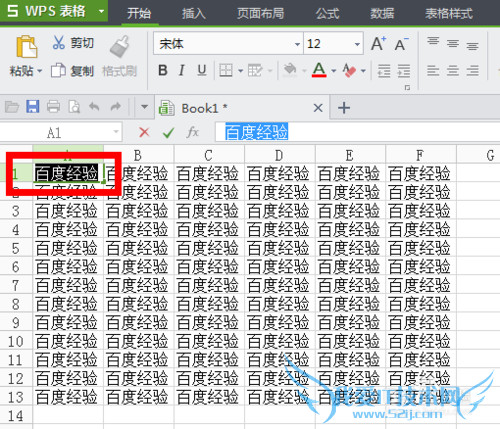Open the font name dropdown 宋体

click(x=297, y=44)
